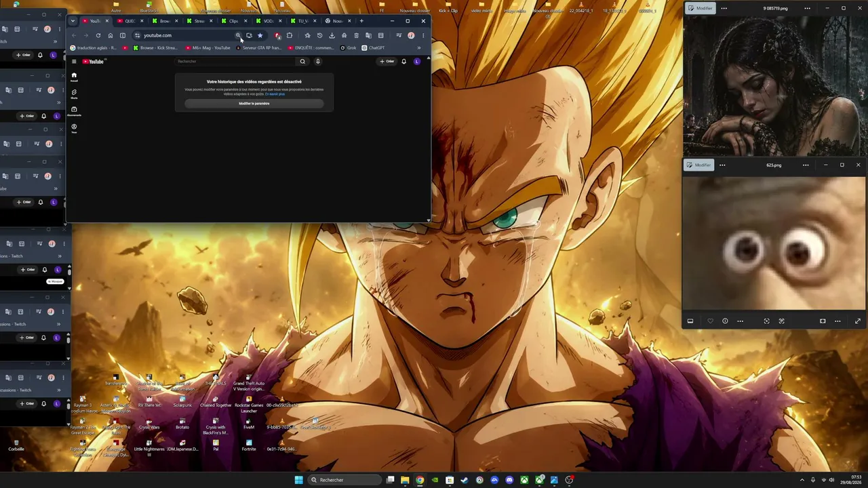The image size is (868, 488).
Task: Open the browser history clock icon
Action: coord(319,35)
